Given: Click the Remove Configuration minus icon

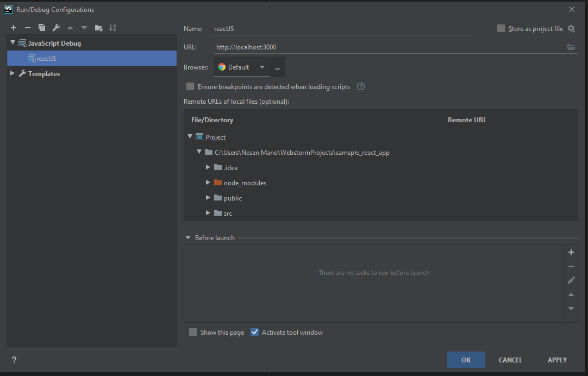Looking at the screenshot, I should [28, 28].
